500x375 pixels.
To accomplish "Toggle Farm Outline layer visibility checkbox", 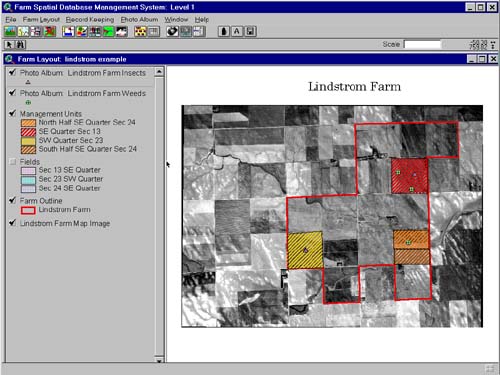I will (x=12, y=200).
